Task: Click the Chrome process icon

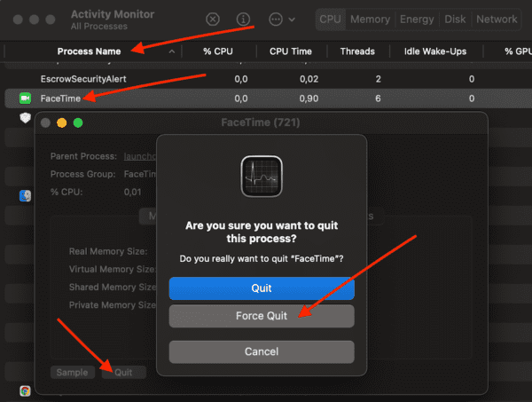Action: [25, 391]
